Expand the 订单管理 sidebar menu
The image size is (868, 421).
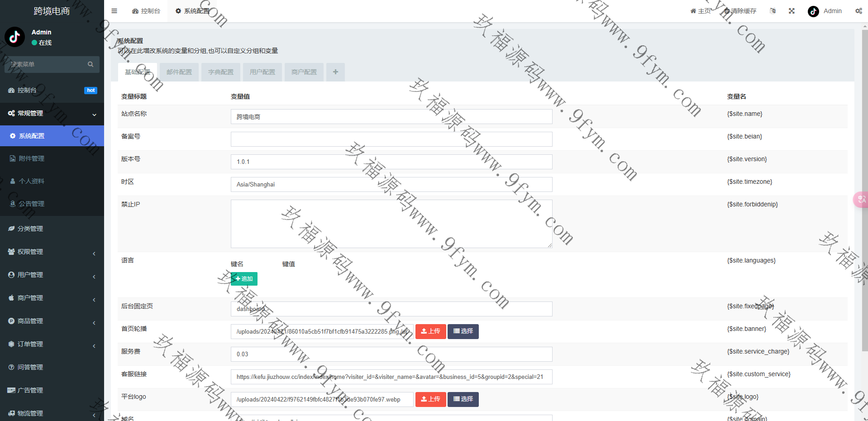pyautogui.click(x=52, y=344)
